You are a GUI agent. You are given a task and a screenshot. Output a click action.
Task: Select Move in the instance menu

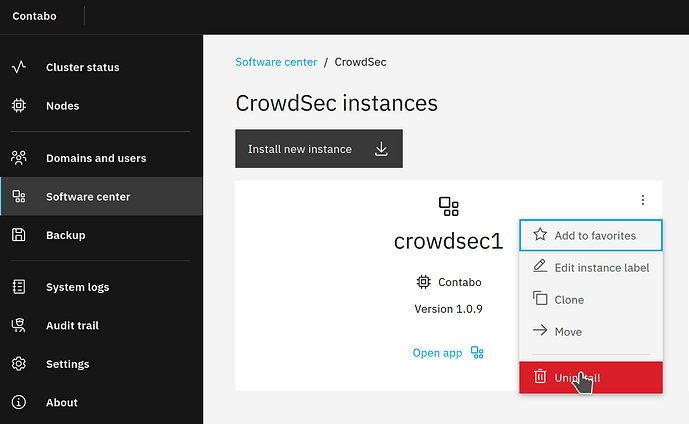pyautogui.click(x=591, y=331)
